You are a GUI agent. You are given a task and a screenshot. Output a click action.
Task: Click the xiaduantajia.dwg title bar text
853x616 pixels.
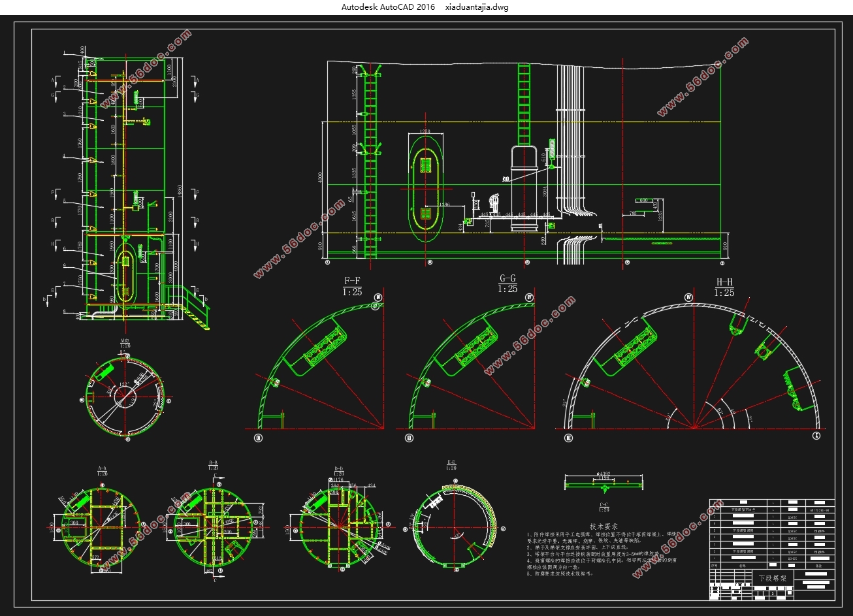476,7
